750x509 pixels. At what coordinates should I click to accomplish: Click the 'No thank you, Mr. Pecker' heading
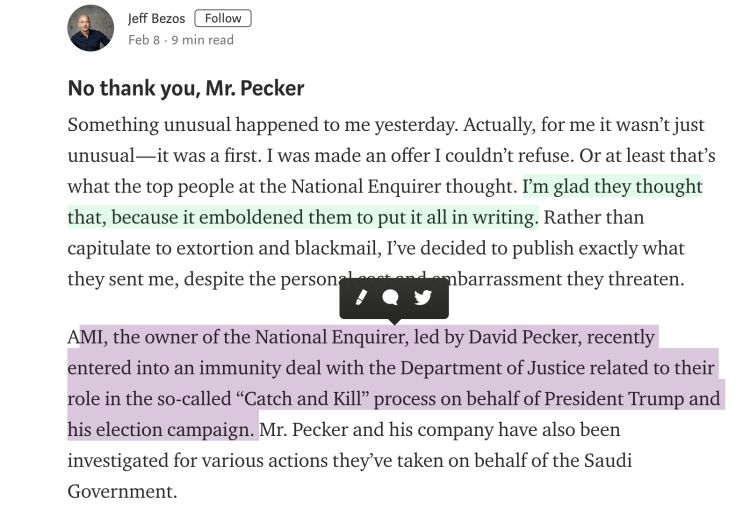click(x=186, y=88)
